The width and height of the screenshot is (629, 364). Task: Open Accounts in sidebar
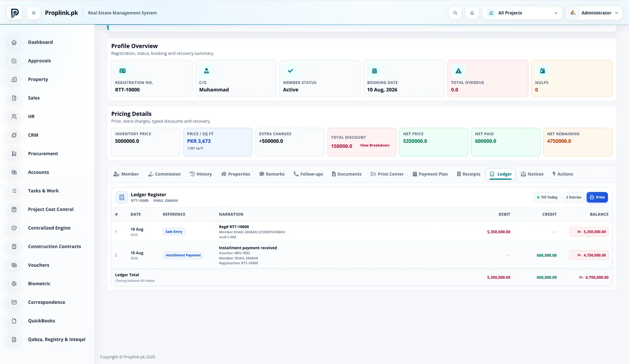[39, 172]
